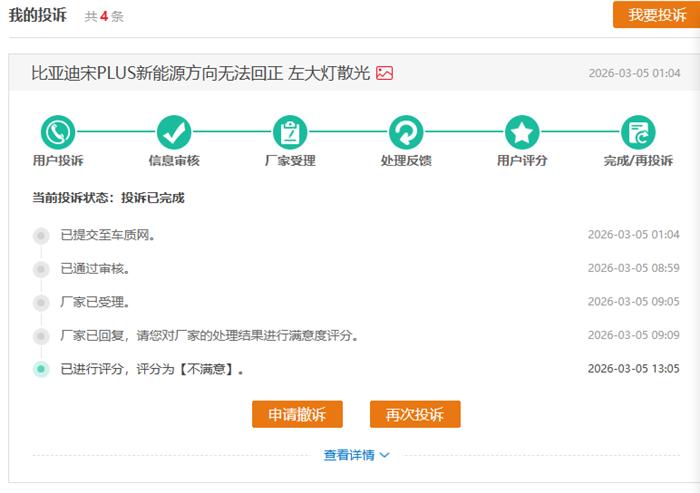This screenshot has height=493, width=700.
Task: Click the 厂家受理 clipboard step icon
Action: point(290,132)
